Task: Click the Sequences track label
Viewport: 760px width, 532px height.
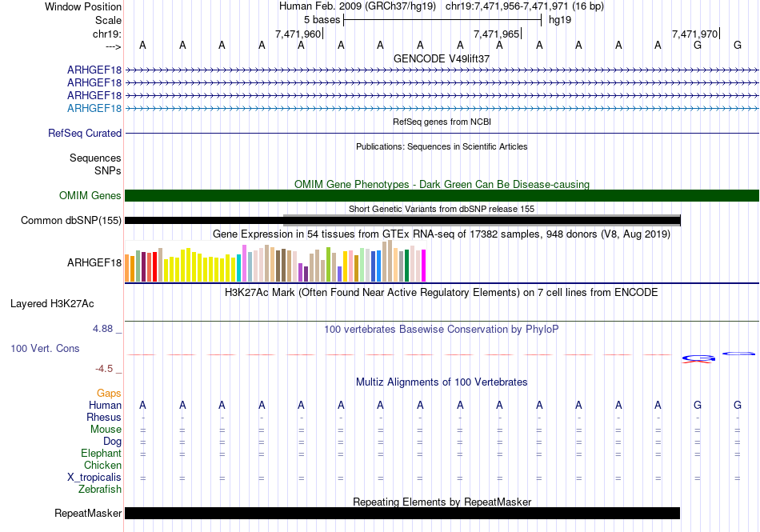Action: point(95,158)
